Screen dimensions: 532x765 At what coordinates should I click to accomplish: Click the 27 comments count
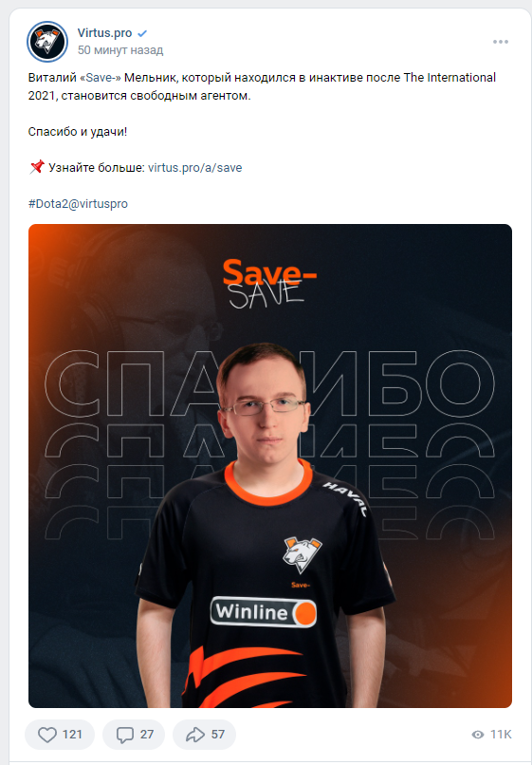tap(147, 735)
